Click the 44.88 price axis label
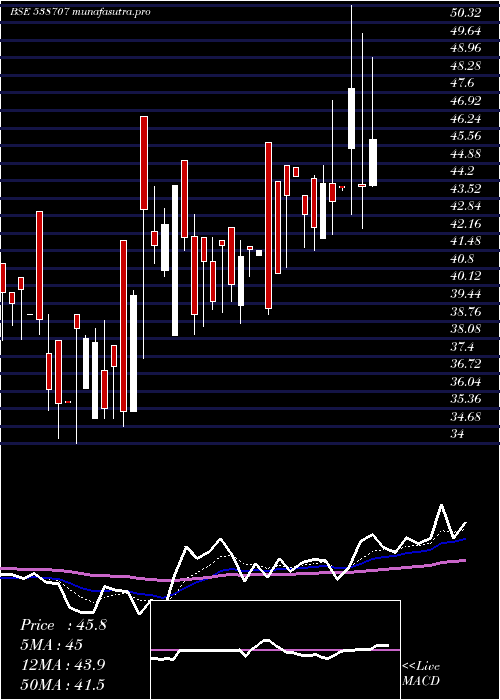Image resolution: width=500 pixels, height=700 pixels. pyautogui.click(x=466, y=154)
